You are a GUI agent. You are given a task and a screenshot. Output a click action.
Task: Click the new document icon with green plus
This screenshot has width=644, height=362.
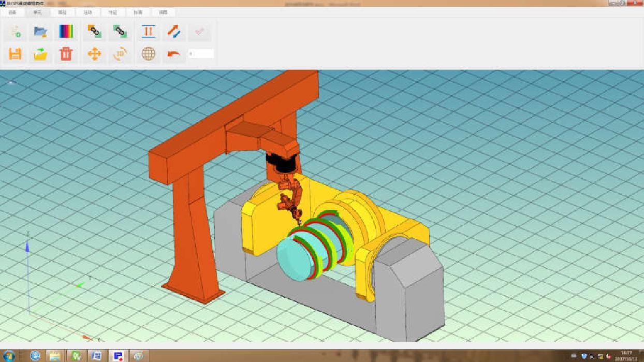point(16,32)
